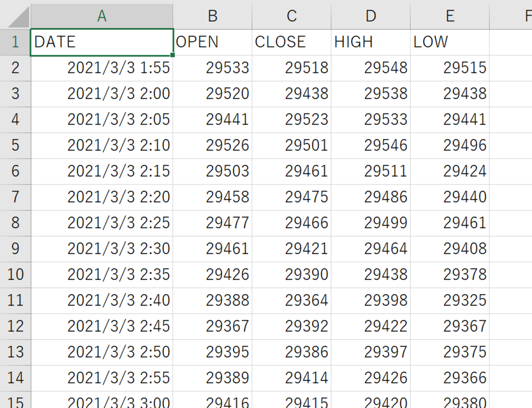Click OPEN value 29520 in row 3

(213, 94)
